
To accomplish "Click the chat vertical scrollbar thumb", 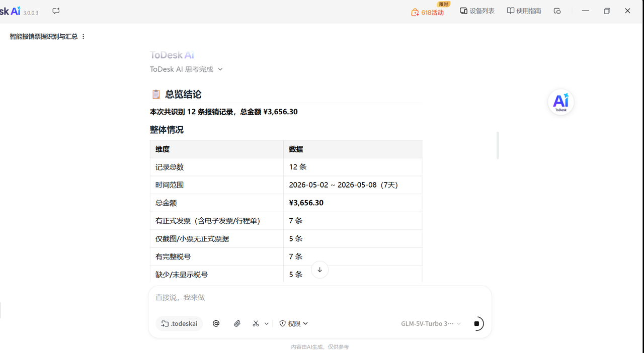I will 498,145.
